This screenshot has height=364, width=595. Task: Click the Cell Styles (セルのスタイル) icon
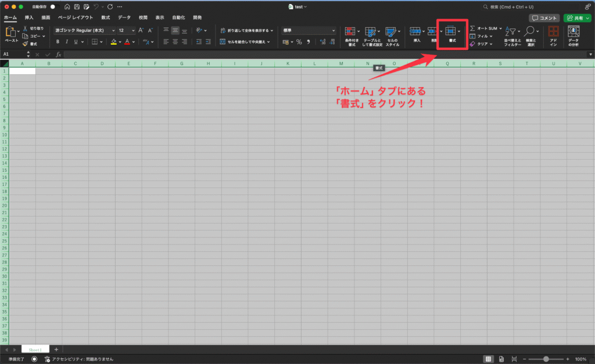tap(390, 31)
